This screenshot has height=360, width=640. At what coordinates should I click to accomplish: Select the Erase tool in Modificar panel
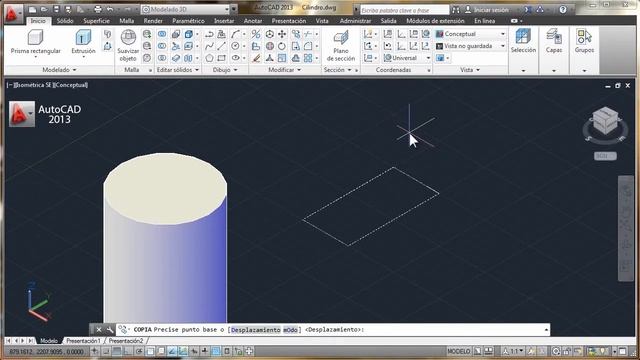(256, 58)
